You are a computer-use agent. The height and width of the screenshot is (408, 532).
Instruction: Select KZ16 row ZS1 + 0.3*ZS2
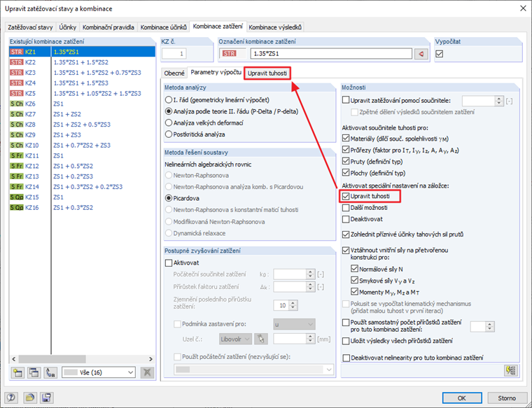pos(82,208)
